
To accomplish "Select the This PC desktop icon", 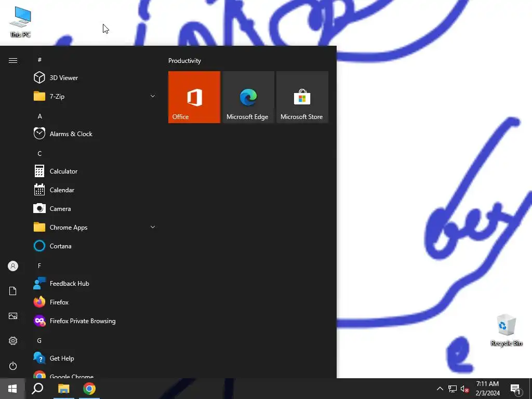I will click(20, 22).
